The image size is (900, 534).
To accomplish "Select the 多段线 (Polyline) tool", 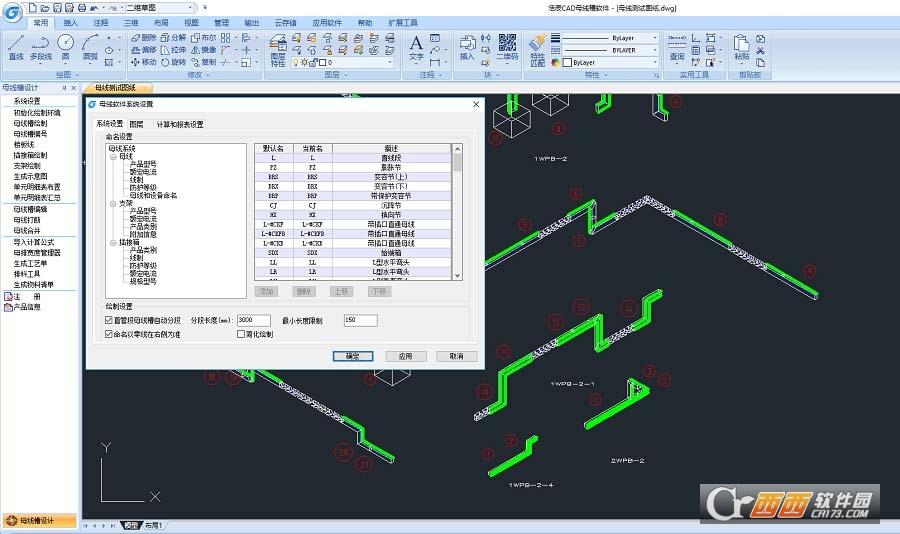I will (41, 47).
